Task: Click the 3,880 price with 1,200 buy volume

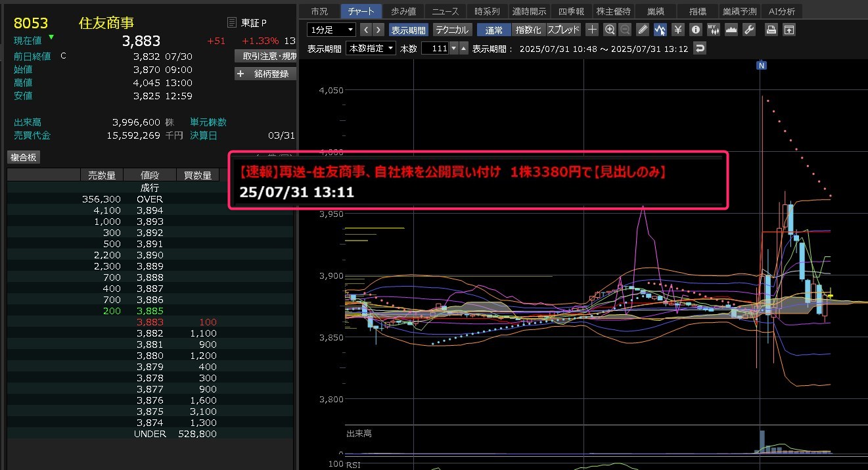Action: [x=150, y=356]
